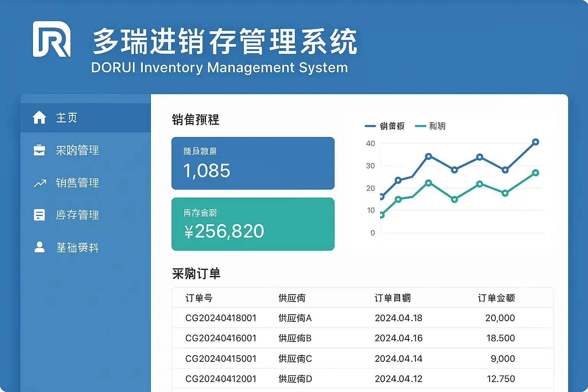Click the person icon for basic data
The height and width of the screenshot is (392, 588).
coord(39,247)
